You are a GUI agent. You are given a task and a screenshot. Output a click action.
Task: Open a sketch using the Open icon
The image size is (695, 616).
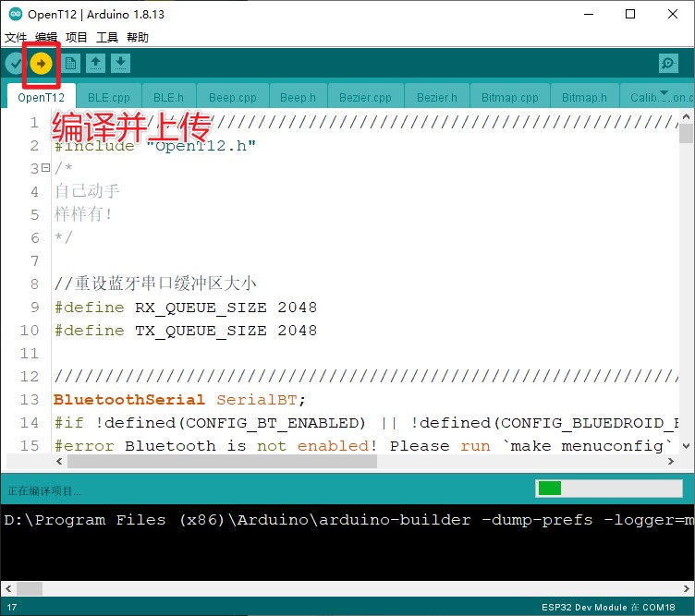tap(95, 64)
